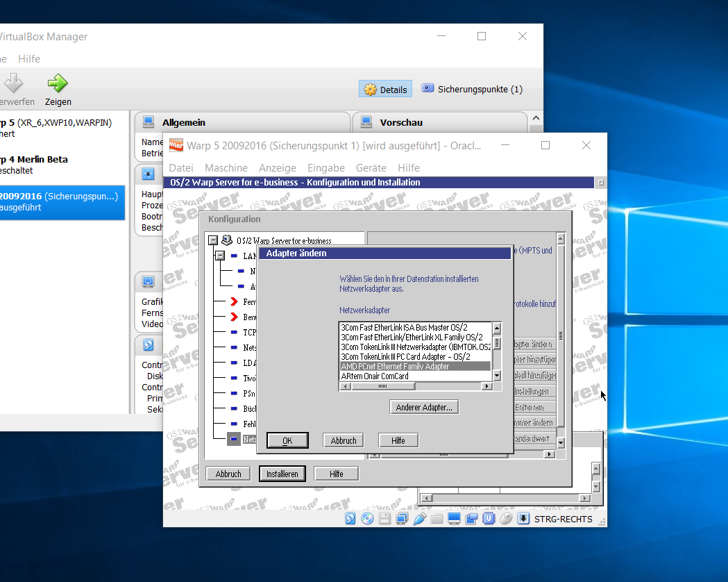Click the Manager details pane scroll-up arrow
The height and width of the screenshot is (582, 728).
[x=536, y=118]
